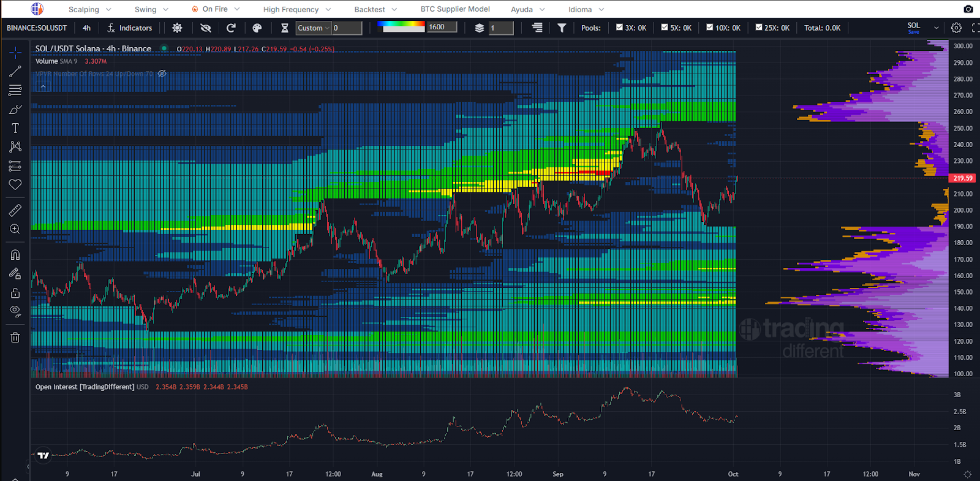Select the text annotation tool
This screenshot has width=980, height=481.
[x=15, y=128]
